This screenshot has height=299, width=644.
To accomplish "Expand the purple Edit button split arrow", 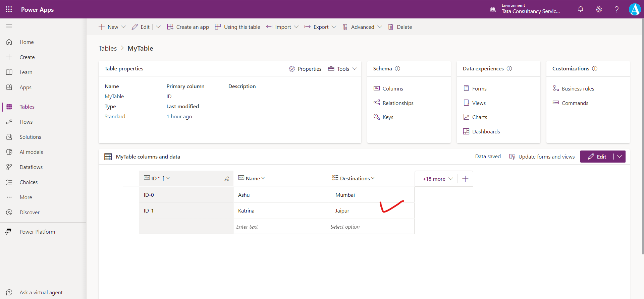I will click(x=620, y=157).
